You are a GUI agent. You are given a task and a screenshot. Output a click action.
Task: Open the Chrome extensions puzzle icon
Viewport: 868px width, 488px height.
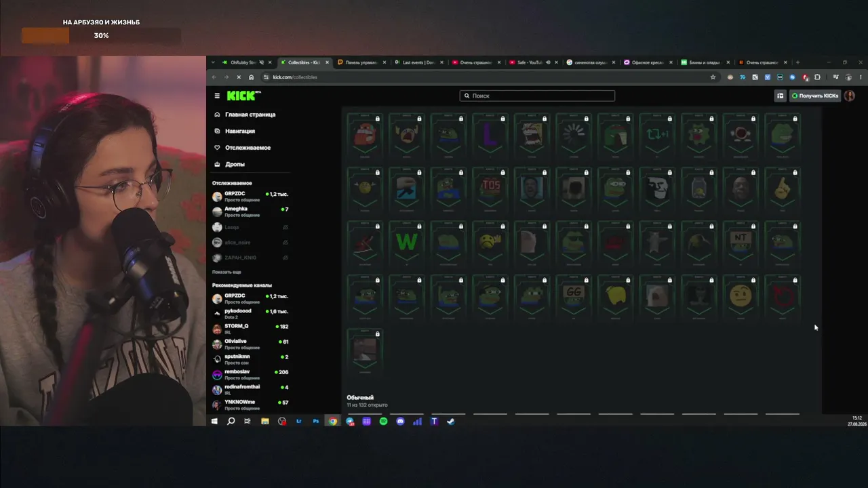click(x=817, y=77)
